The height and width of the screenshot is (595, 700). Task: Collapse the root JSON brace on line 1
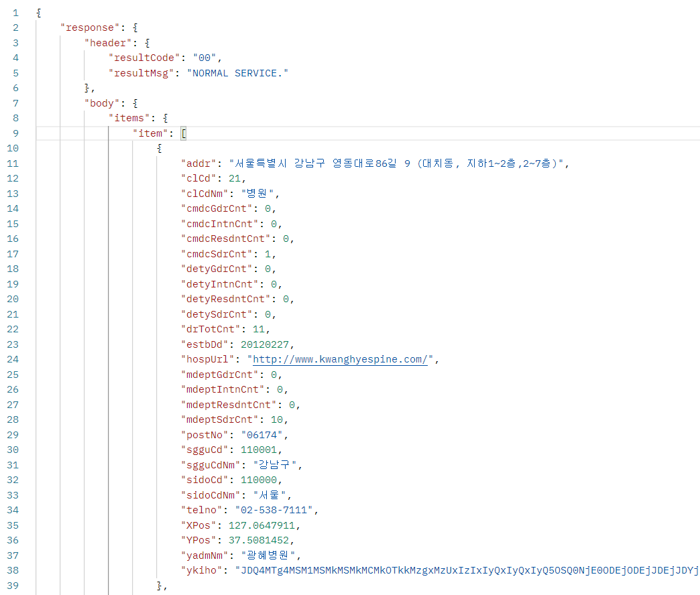coord(38,12)
